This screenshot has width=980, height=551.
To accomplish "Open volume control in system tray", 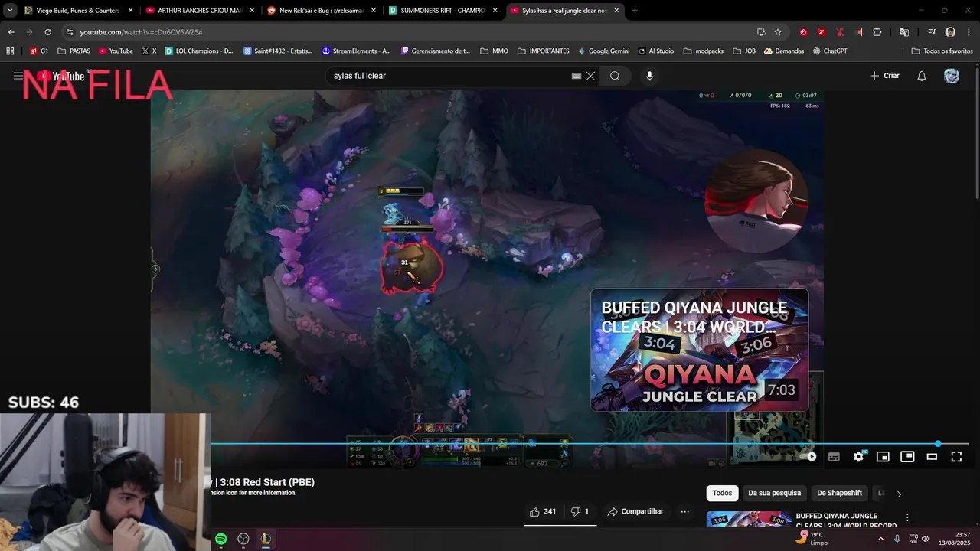I will (x=926, y=539).
